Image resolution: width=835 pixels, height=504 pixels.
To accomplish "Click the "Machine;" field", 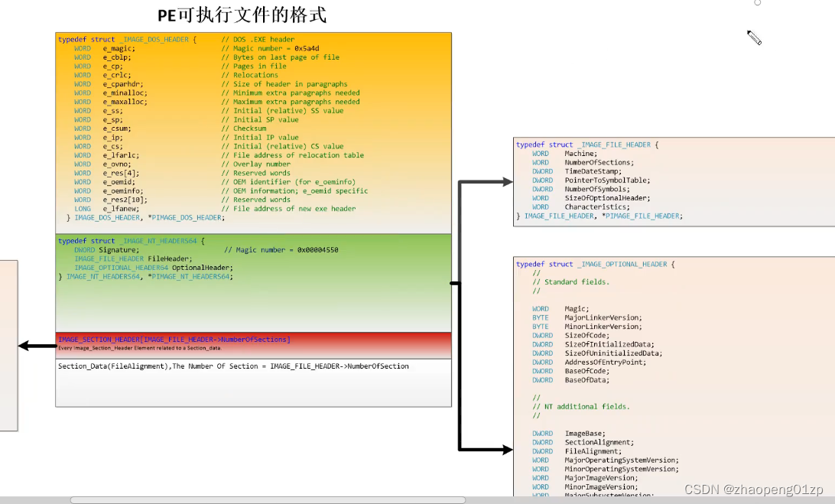I will click(581, 154).
